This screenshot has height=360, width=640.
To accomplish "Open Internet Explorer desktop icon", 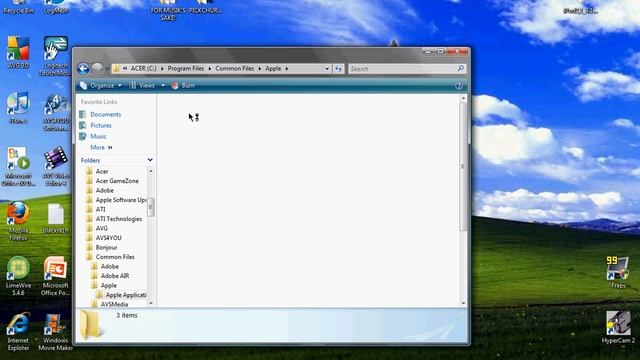I will pos(18,331).
